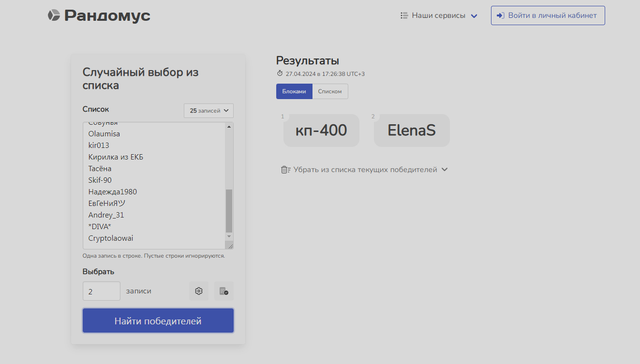
Task: Click the Рандомус site title
Action: [x=107, y=15]
